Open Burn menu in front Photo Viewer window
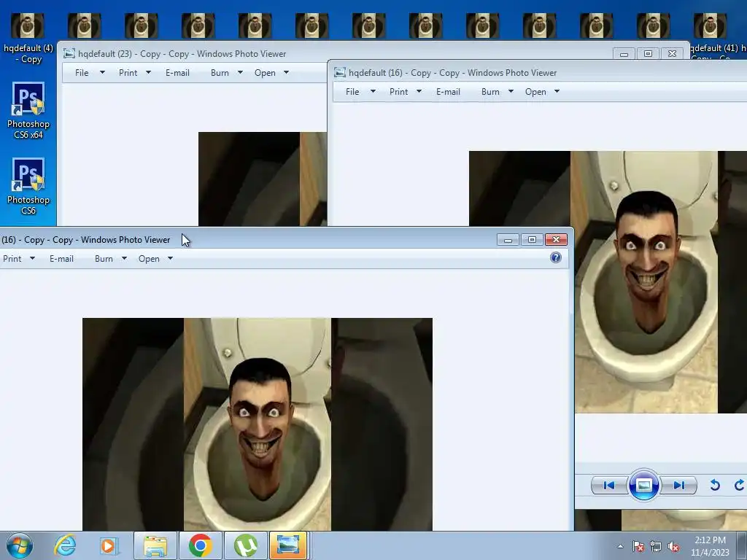The image size is (747, 560). click(x=104, y=259)
